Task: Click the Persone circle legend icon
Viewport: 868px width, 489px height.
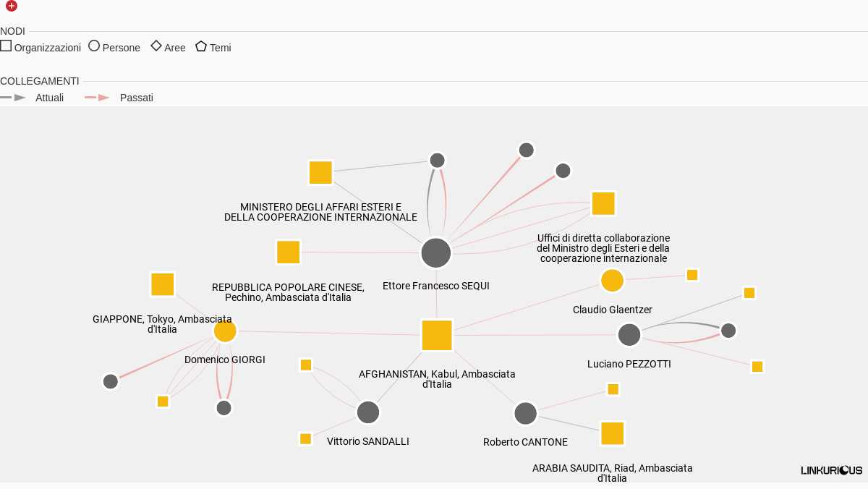Action: [x=94, y=46]
